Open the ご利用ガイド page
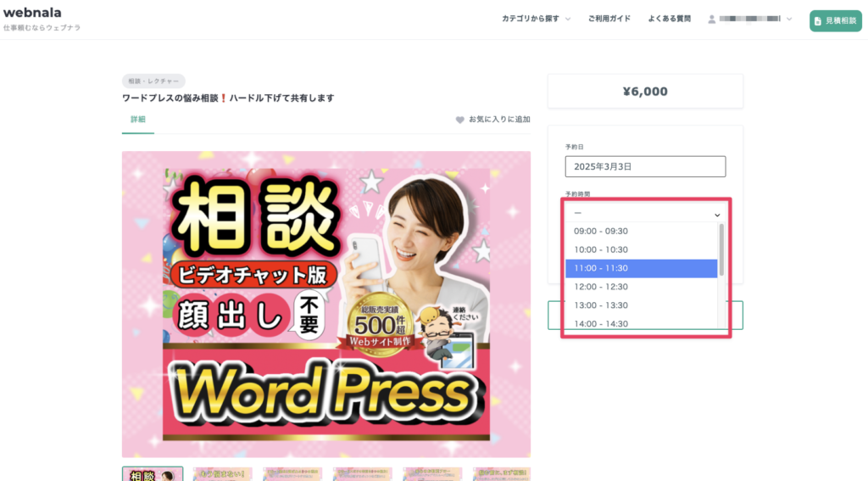 pyautogui.click(x=609, y=19)
